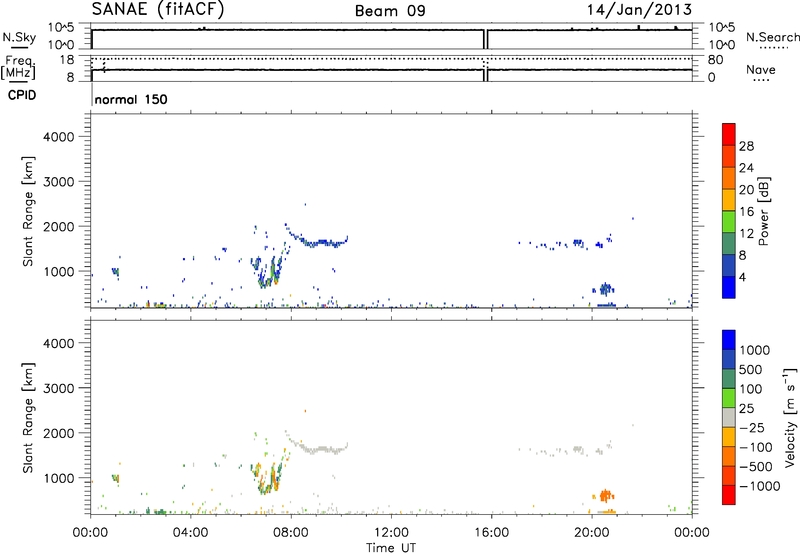Click the -1000 tick label on Velocity colorbar

[760, 486]
